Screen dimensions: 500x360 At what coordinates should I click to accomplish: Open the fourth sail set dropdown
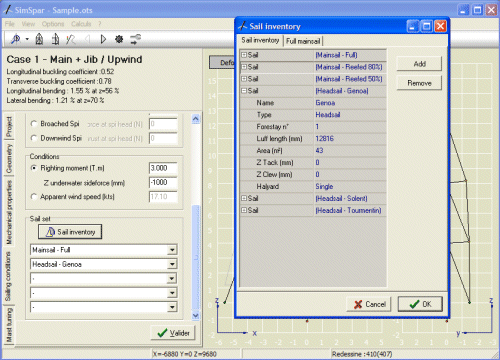click(172, 293)
